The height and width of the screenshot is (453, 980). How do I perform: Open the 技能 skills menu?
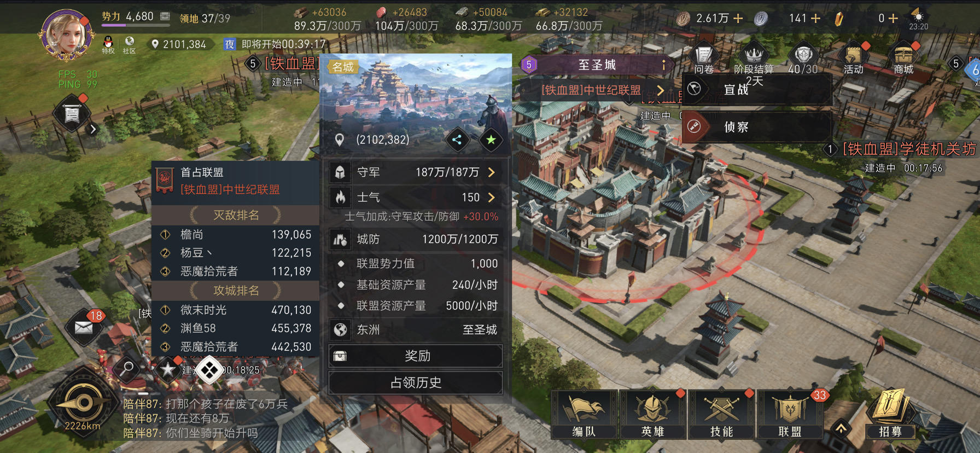click(721, 415)
